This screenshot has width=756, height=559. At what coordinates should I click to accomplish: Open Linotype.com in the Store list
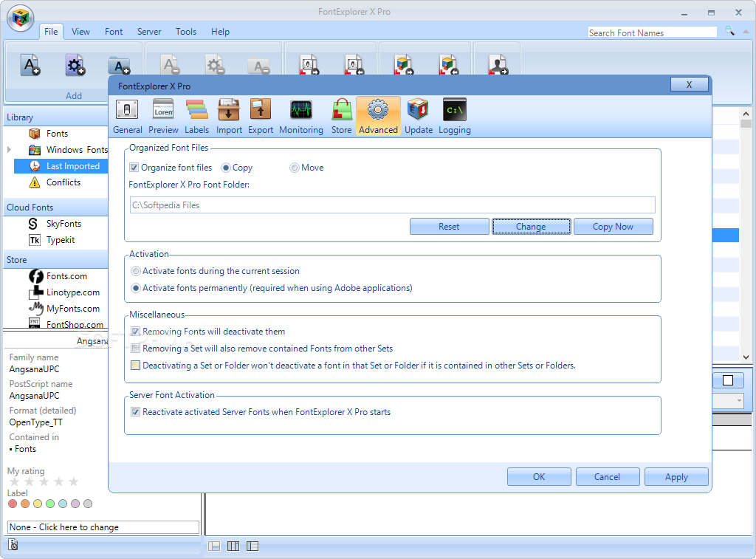[x=64, y=292]
